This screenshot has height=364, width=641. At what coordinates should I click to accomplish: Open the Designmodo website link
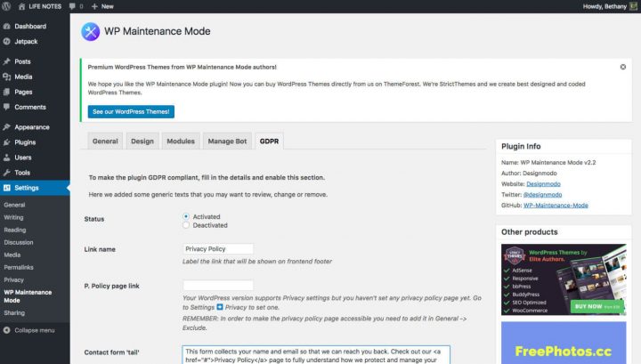click(x=543, y=184)
